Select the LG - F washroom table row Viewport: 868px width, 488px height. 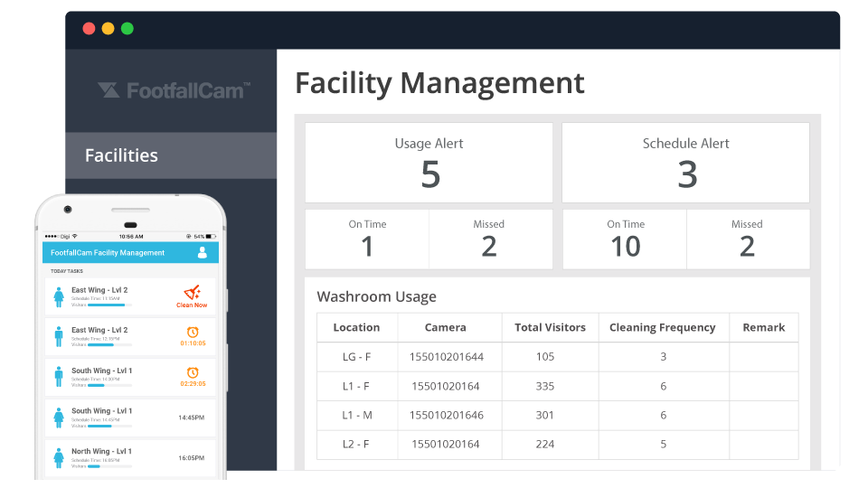point(557,357)
